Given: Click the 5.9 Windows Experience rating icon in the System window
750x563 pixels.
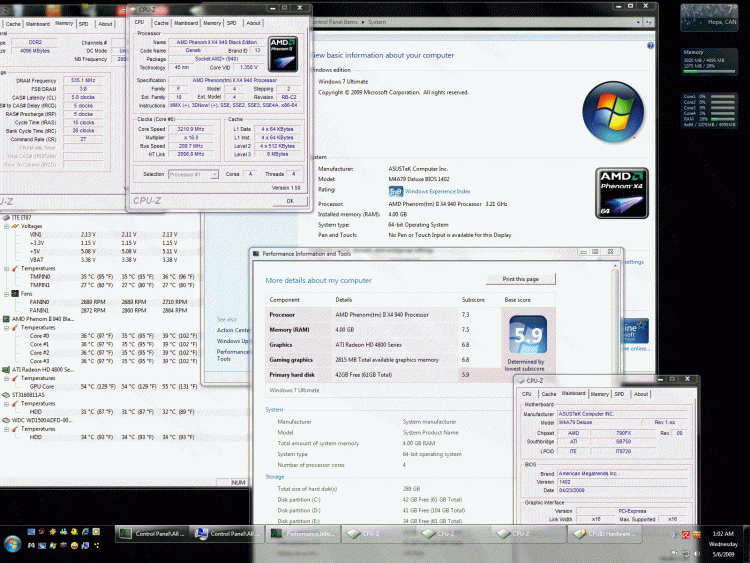Looking at the screenshot, I should tap(396, 192).
